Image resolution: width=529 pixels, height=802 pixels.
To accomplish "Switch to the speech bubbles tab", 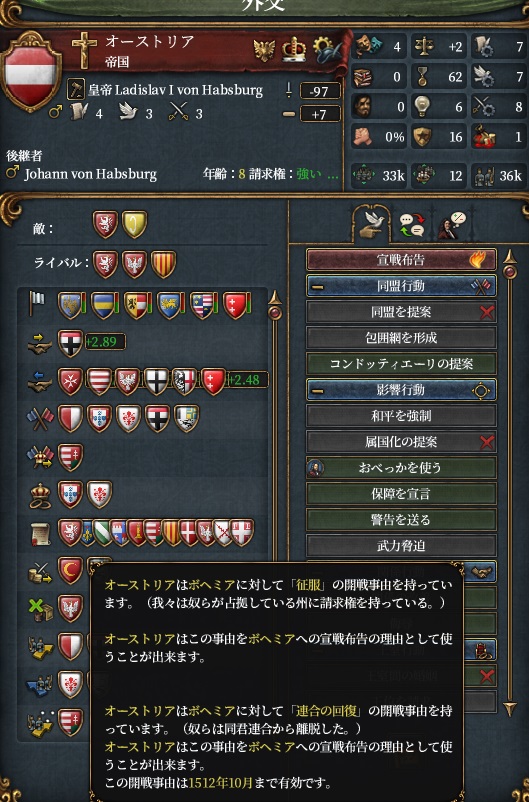I will pos(412,225).
